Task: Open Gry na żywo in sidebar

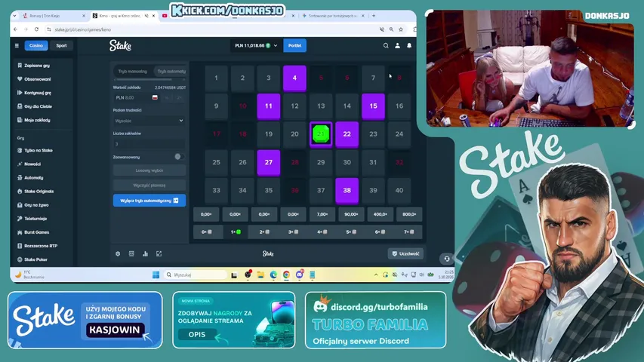Action: pos(36,205)
